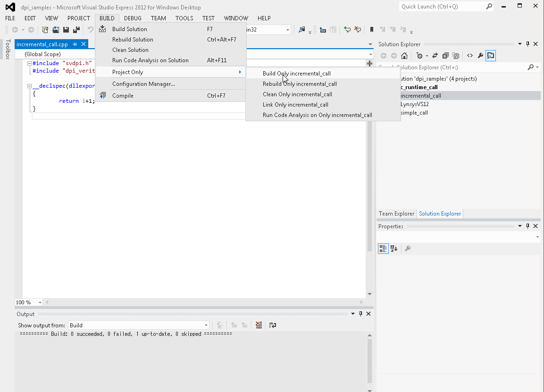The image size is (544, 392).
Task: Toggle Word Wrap in the Output panel
Action: 273,325
